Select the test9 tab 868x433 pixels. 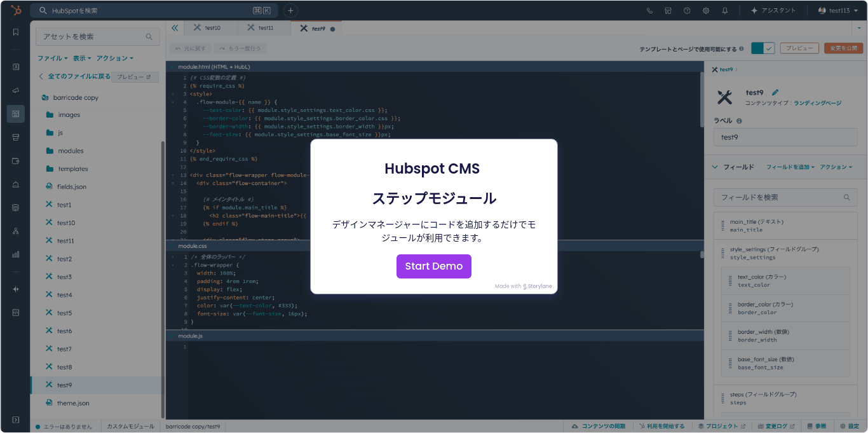(x=317, y=28)
